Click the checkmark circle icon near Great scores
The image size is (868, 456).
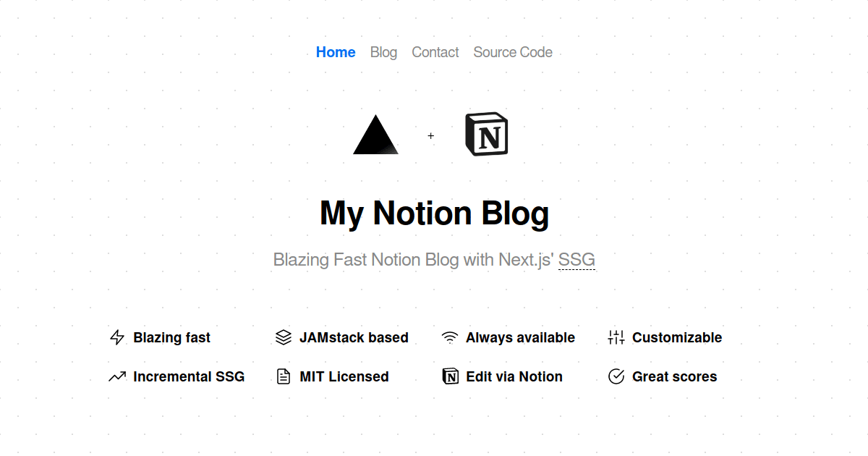pos(616,376)
